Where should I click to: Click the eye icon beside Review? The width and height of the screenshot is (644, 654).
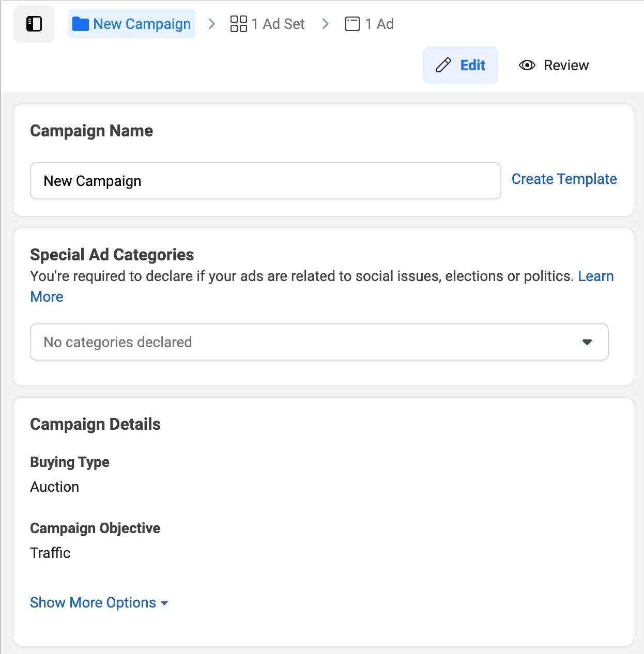coord(527,65)
